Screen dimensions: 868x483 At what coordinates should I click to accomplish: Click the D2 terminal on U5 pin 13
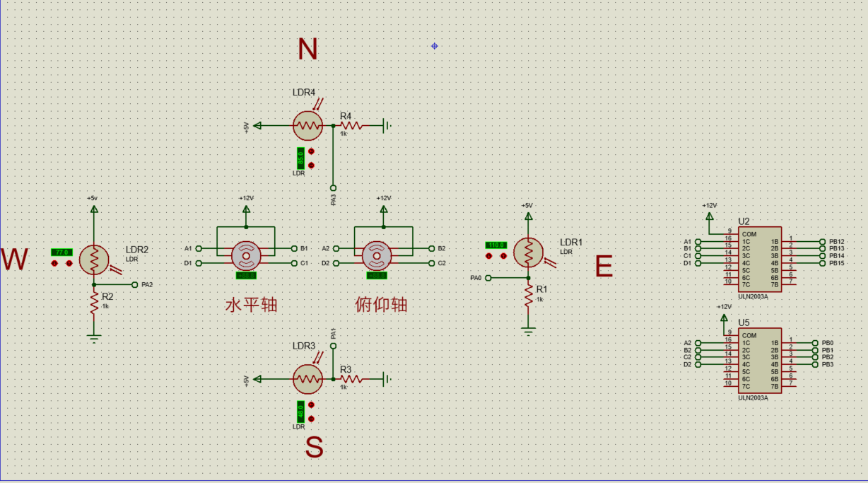click(x=698, y=364)
